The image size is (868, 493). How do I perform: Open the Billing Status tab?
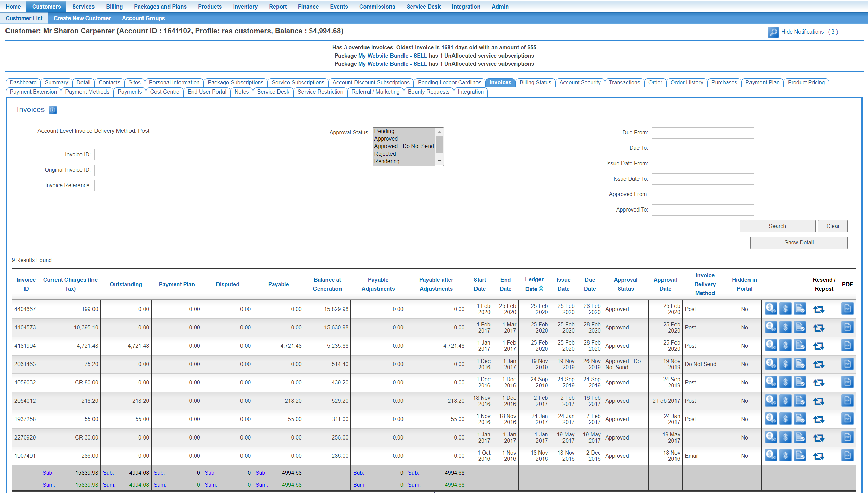(535, 83)
